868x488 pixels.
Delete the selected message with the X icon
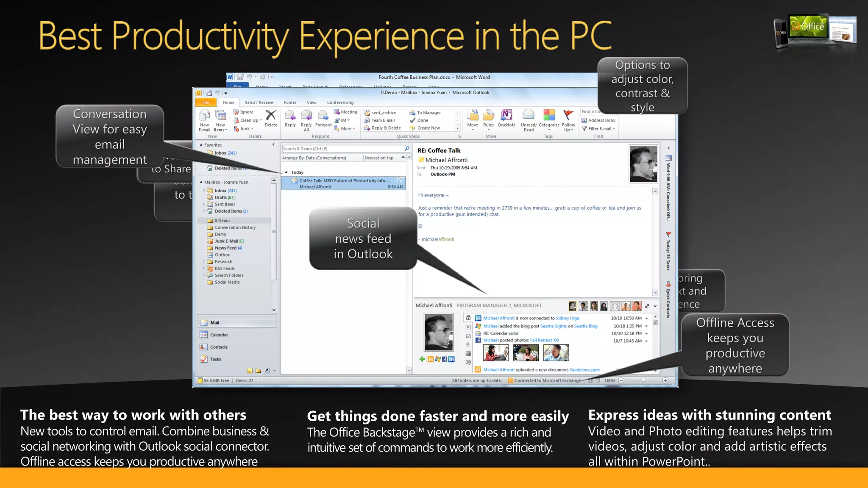point(271,115)
